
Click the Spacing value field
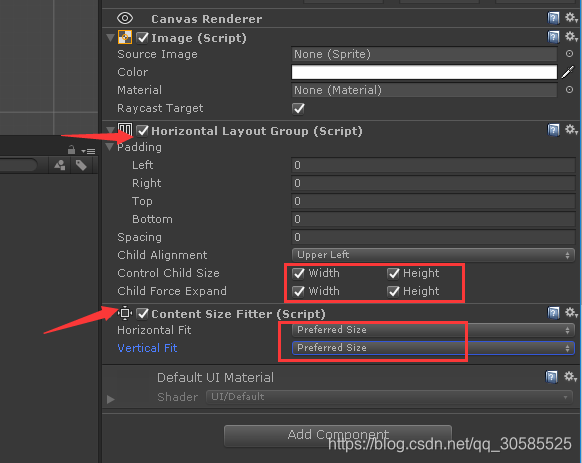tap(433, 237)
